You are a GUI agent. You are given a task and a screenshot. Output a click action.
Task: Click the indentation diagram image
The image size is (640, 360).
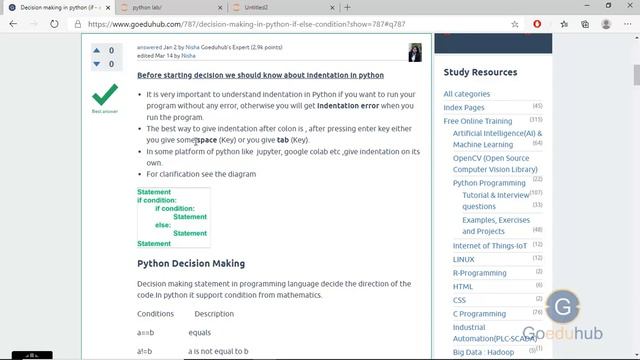[x=173, y=218]
